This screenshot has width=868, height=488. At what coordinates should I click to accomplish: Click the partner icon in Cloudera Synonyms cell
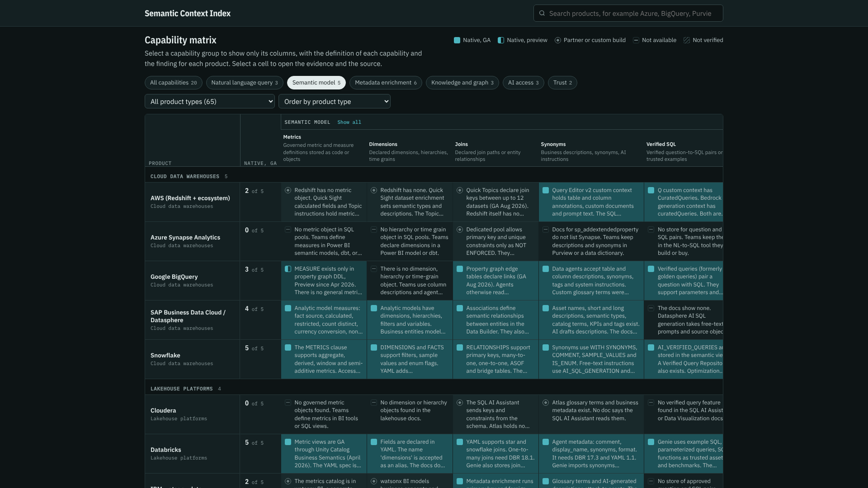(x=546, y=403)
